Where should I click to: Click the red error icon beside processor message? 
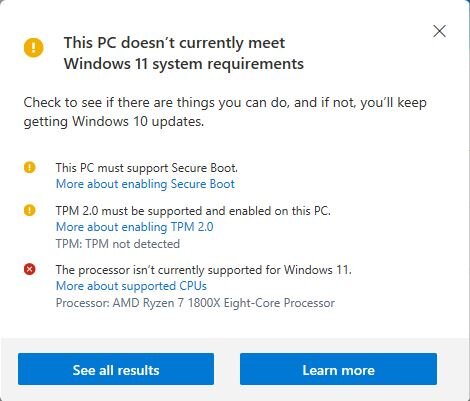(30, 269)
